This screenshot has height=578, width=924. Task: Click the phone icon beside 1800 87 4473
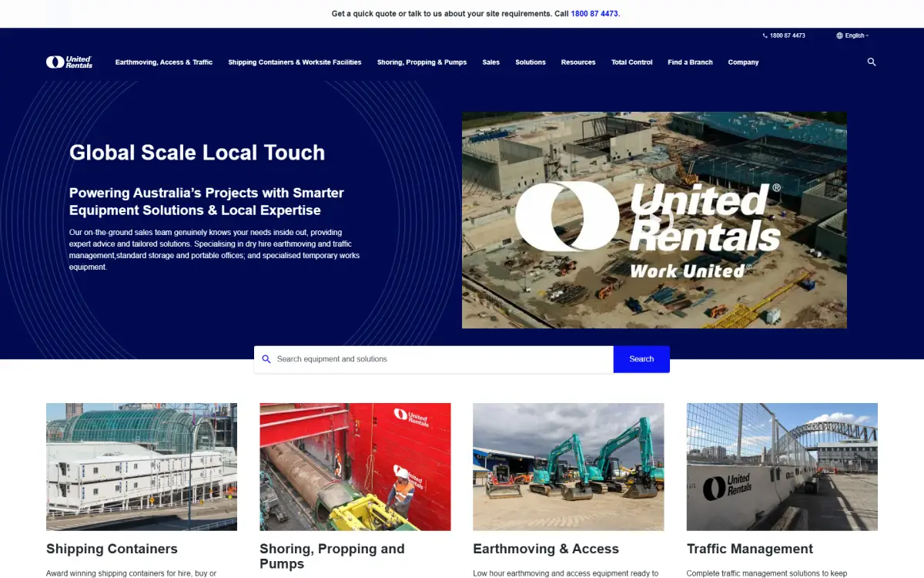click(765, 35)
